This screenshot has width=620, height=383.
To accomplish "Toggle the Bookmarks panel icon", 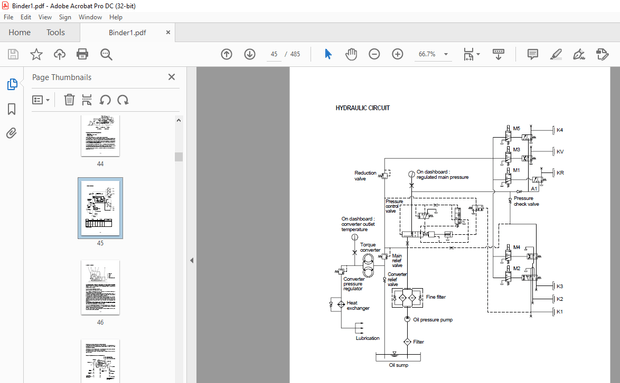I will [x=11, y=109].
